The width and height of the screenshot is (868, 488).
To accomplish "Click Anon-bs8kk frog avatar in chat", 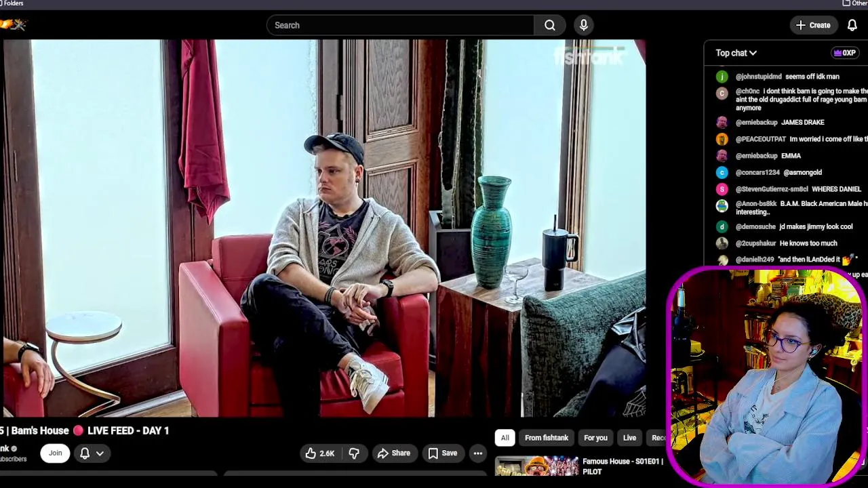I will coord(722,205).
